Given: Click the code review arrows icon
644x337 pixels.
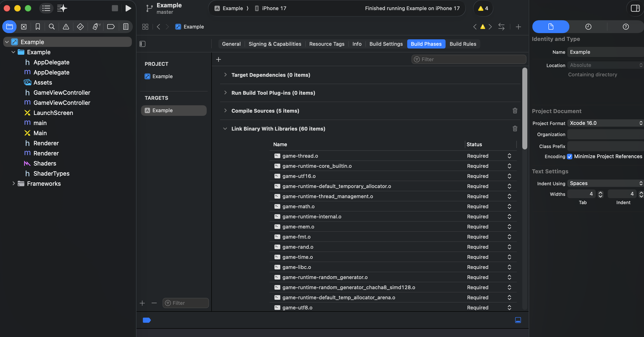Looking at the screenshot, I should 501,26.
